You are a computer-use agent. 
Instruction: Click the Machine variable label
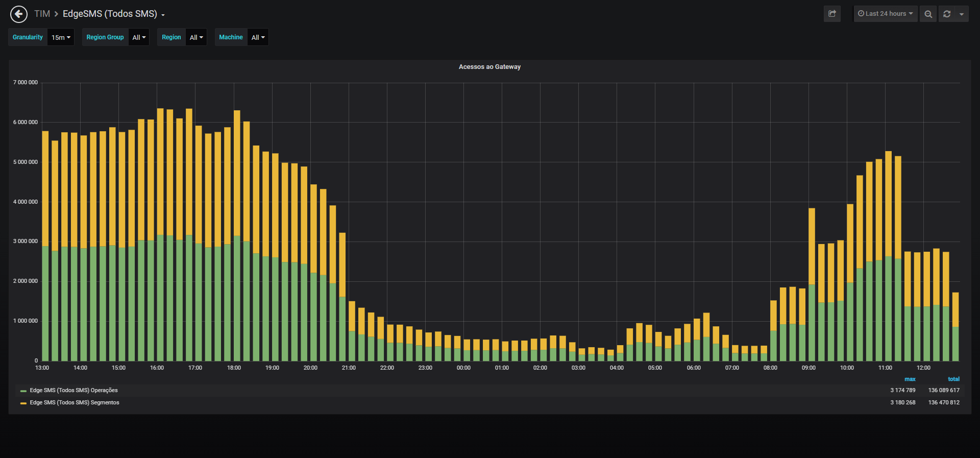231,37
